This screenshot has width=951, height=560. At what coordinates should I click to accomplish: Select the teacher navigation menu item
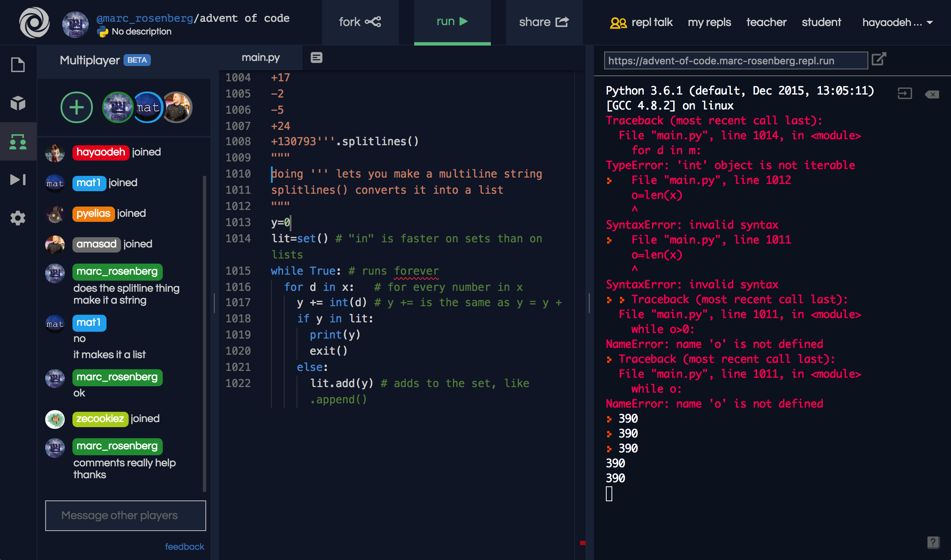[766, 21]
